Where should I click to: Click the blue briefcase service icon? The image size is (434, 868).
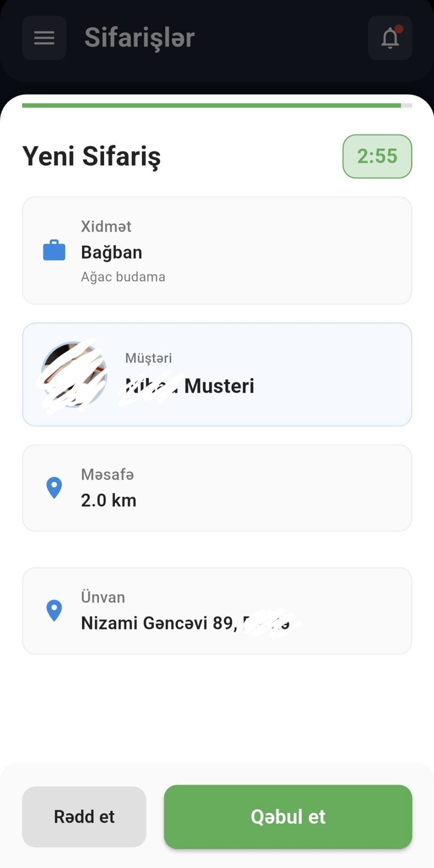[x=54, y=250]
